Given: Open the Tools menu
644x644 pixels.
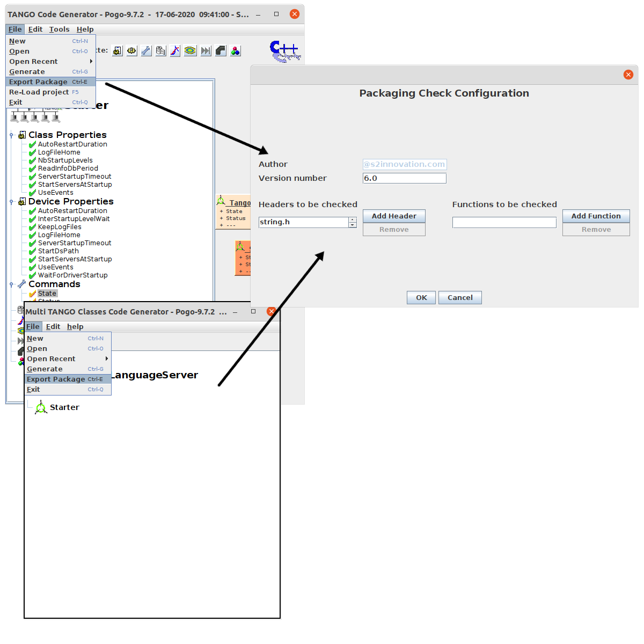Looking at the screenshot, I should pos(60,29).
